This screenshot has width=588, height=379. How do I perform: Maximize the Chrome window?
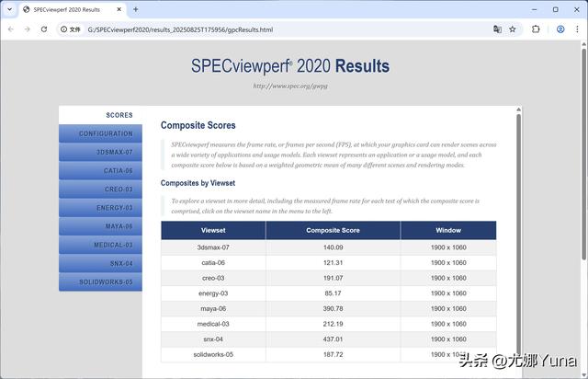555,9
